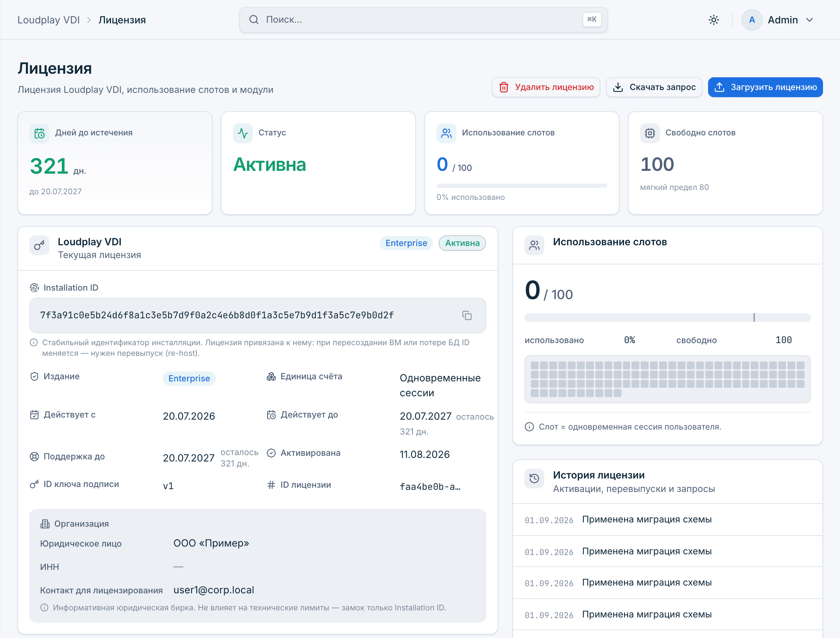The image size is (840, 638).
Task: Click the slot usage progress bar in top card
Action: click(x=522, y=186)
